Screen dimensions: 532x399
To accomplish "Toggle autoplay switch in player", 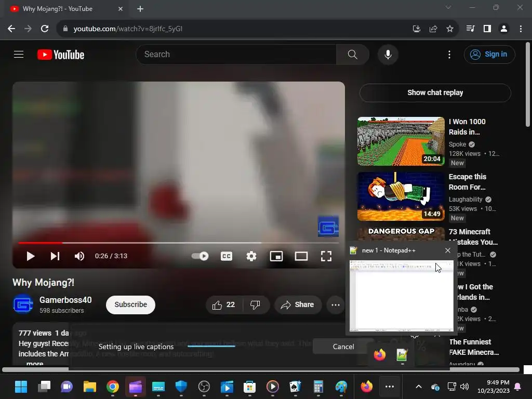I will 200,256.
